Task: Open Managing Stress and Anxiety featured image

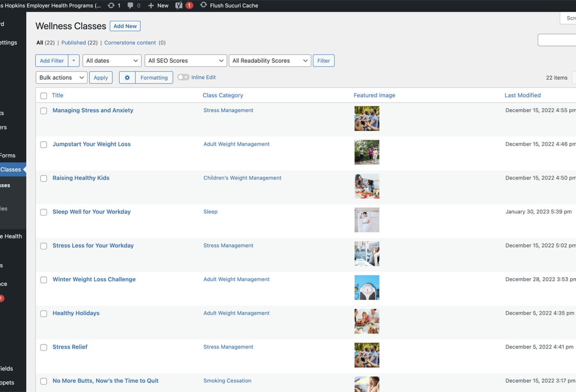Action: [367, 118]
